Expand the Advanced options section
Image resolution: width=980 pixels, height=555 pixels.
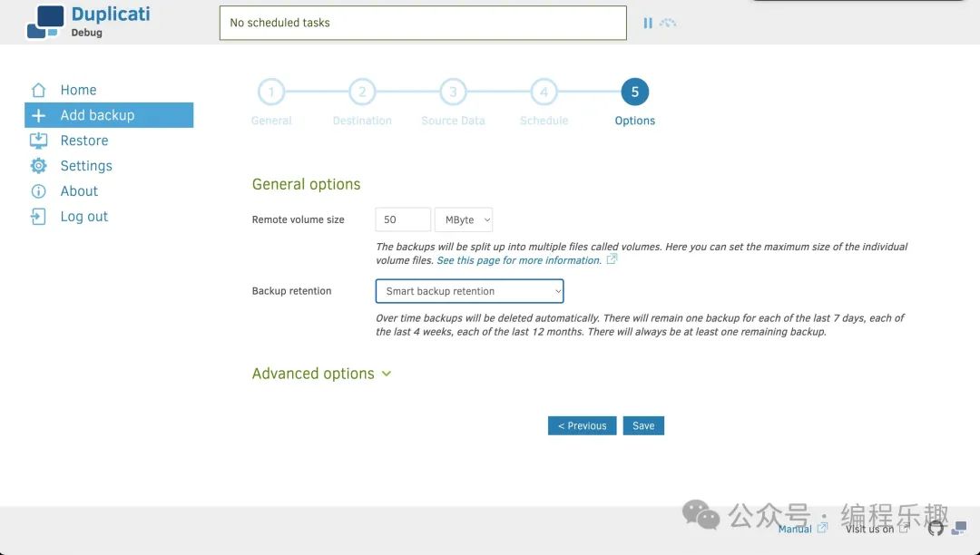321,374
